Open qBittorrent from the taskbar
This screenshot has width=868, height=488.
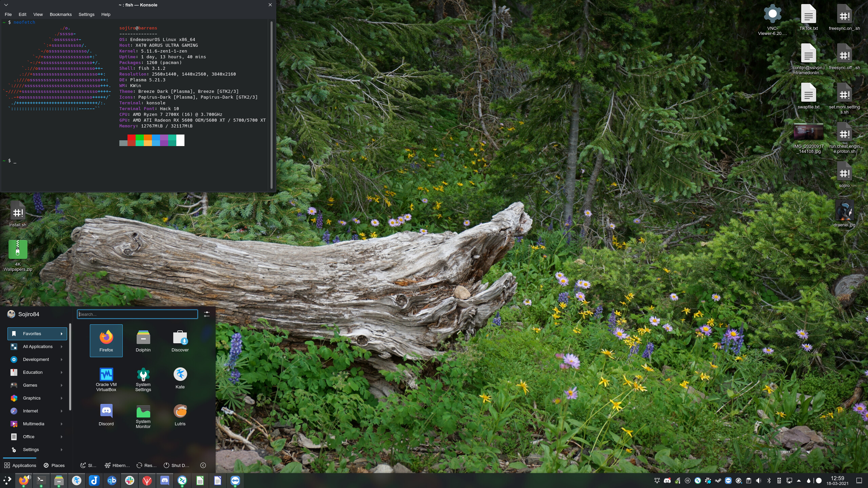pyautogui.click(x=112, y=480)
